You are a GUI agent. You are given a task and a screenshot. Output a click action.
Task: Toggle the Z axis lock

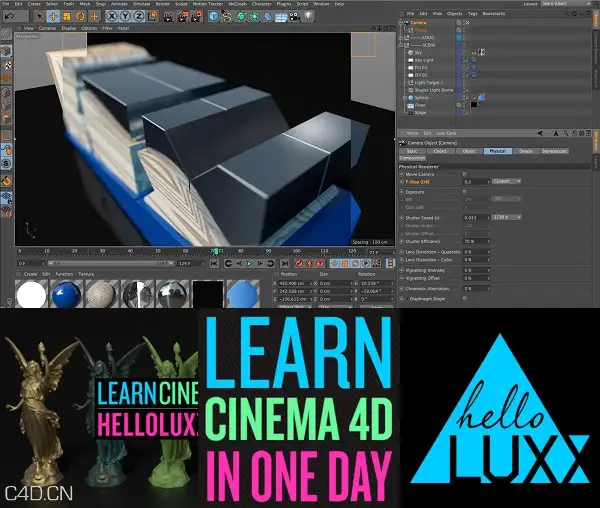[139, 16]
